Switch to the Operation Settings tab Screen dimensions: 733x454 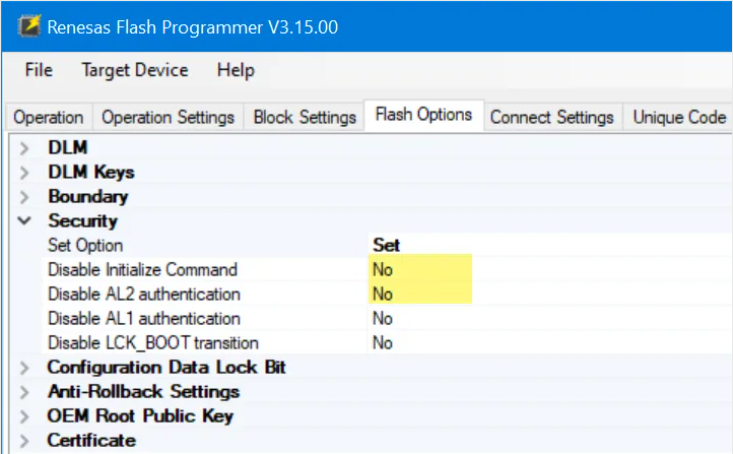pos(168,117)
